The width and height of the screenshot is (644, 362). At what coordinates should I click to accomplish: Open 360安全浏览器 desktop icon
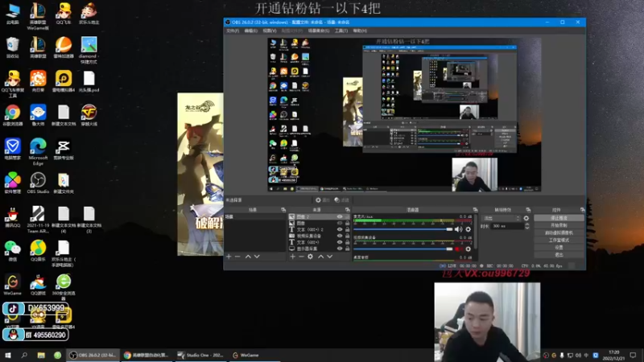(64, 287)
